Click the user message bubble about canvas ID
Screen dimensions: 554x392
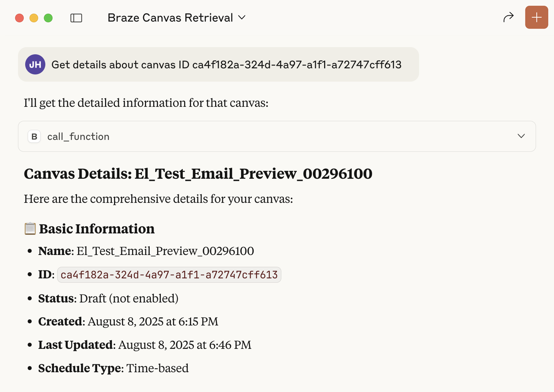[x=218, y=64]
